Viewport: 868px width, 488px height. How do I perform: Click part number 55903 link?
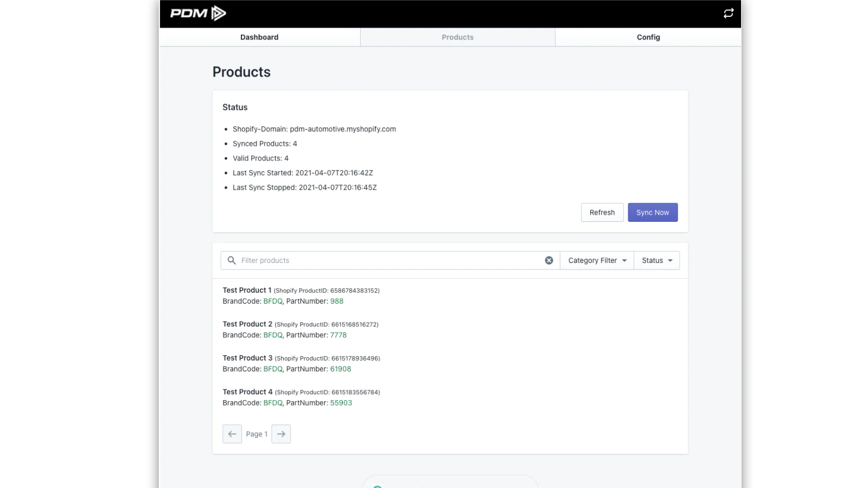tap(341, 403)
